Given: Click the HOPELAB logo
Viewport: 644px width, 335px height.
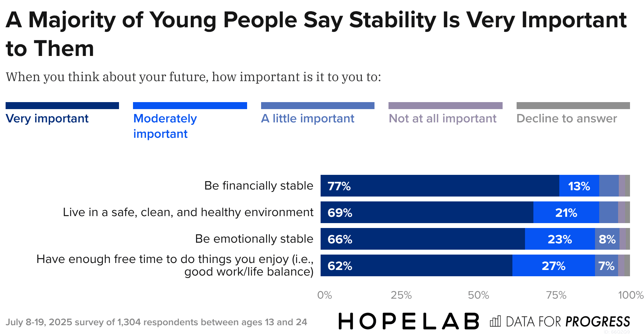Looking at the screenshot, I should click(408, 321).
